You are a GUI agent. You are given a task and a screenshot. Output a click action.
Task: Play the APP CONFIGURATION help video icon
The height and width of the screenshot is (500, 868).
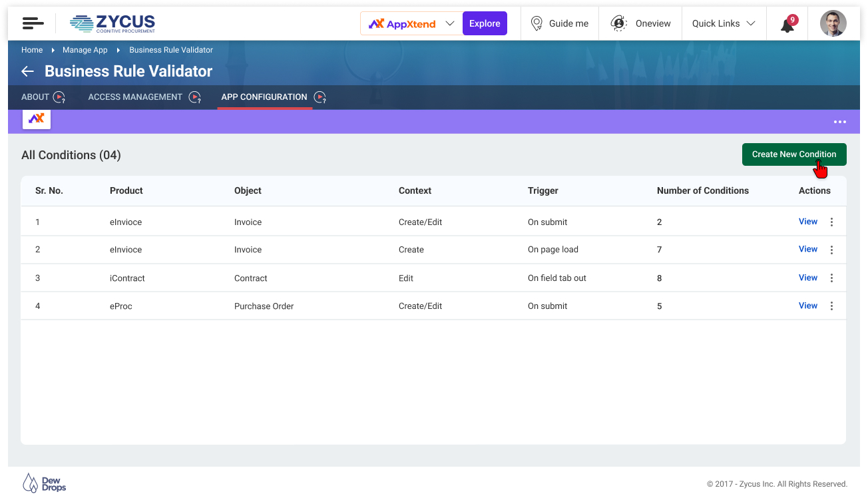pos(320,97)
